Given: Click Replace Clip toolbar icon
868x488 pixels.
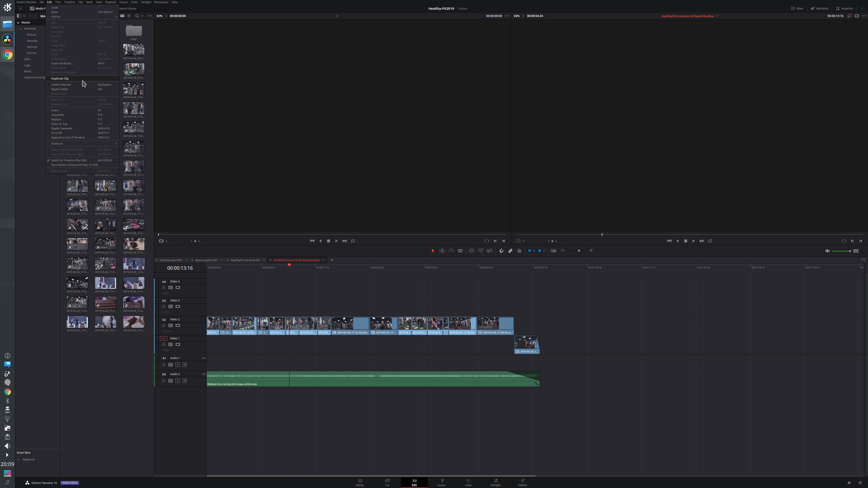Looking at the screenshot, I should point(490,251).
